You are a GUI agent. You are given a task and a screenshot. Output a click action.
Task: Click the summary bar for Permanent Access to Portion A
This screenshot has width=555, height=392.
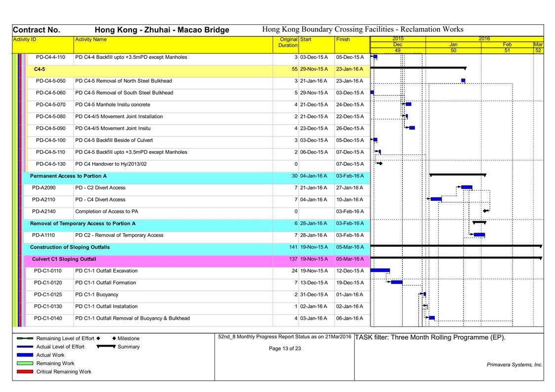(458, 175)
